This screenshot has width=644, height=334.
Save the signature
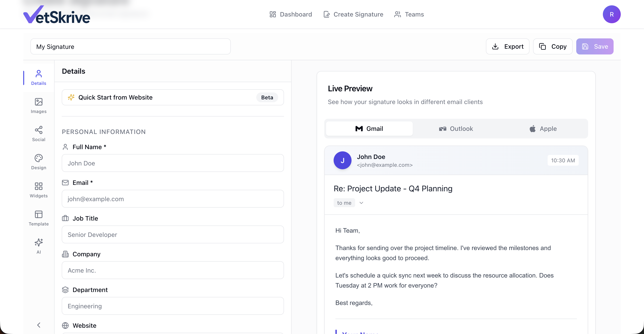[595, 46]
